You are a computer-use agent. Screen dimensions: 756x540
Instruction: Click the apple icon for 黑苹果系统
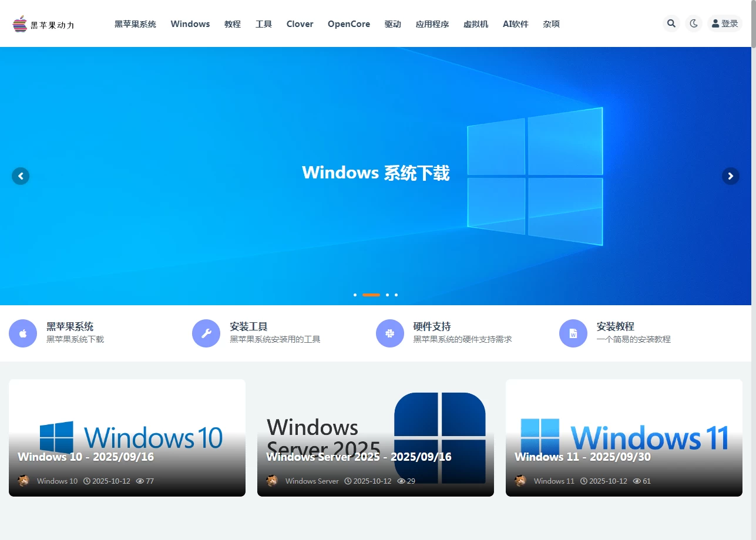tap(23, 333)
